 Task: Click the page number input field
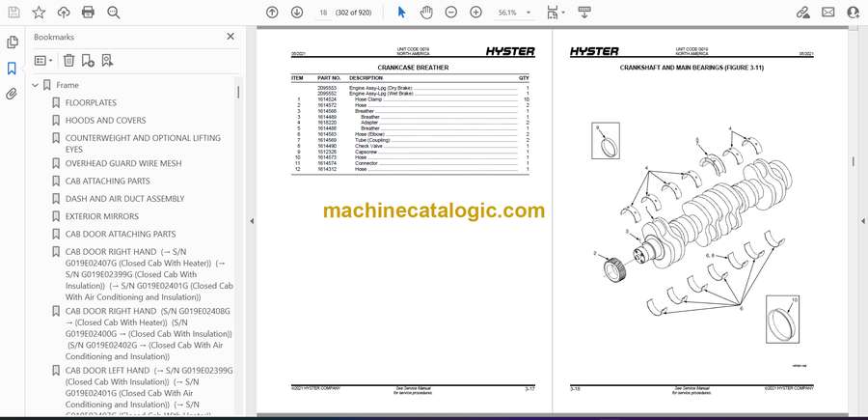pyautogui.click(x=324, y=13)
